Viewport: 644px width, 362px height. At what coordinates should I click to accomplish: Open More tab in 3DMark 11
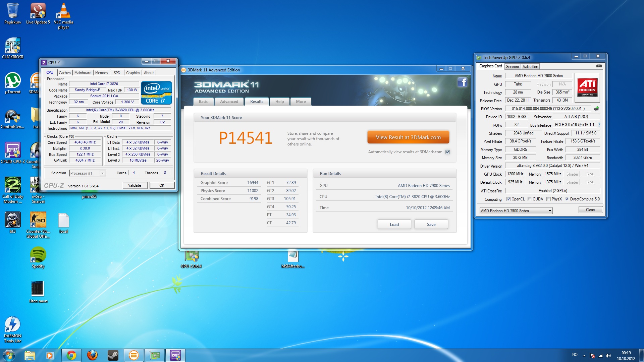click(301, 102)
